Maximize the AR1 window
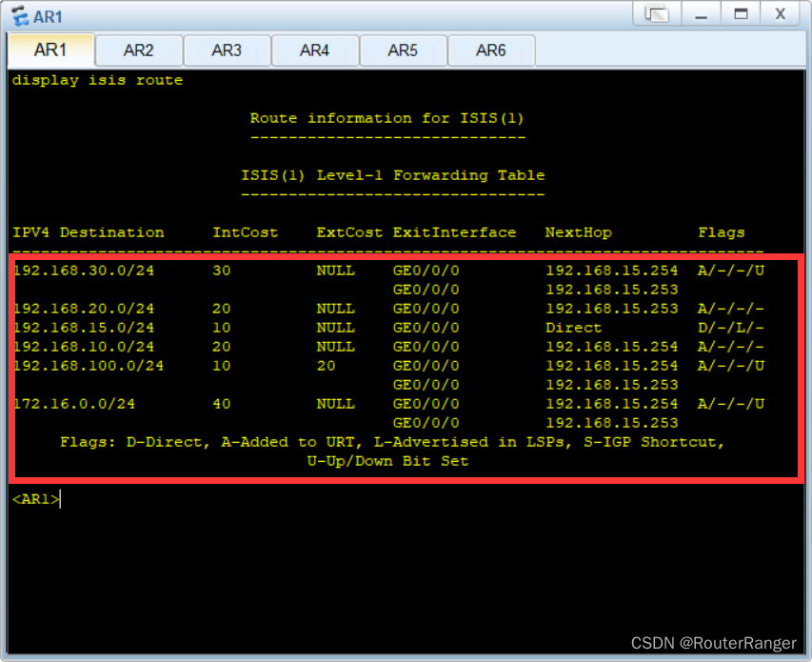This screenshot has width=812, height=662. tap(741, 13)
